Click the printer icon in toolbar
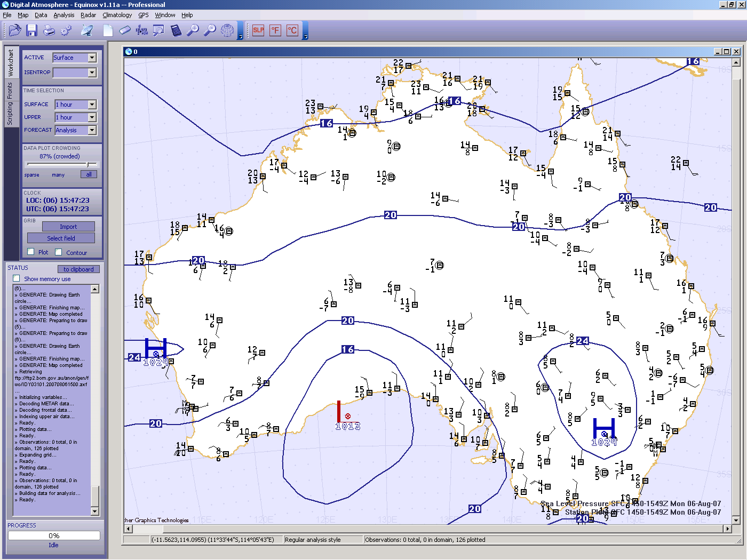Screen dimensions: 747x560 tap(49, 30)
